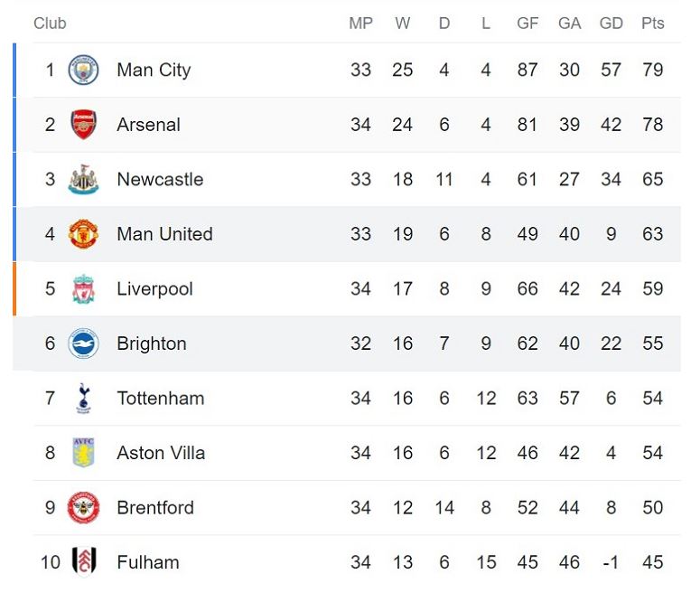This screenshot has height=602, width=700.
Task: Open the Arsenal team link
Action: coord(148,125)
